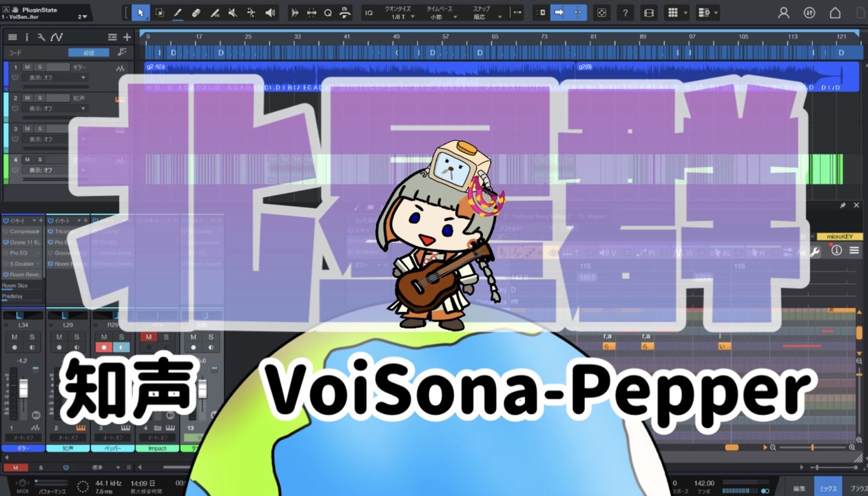Switch to the ブラウズ tab
The image size is (868, 496).
pyautogui.click(x=856, y=488)
